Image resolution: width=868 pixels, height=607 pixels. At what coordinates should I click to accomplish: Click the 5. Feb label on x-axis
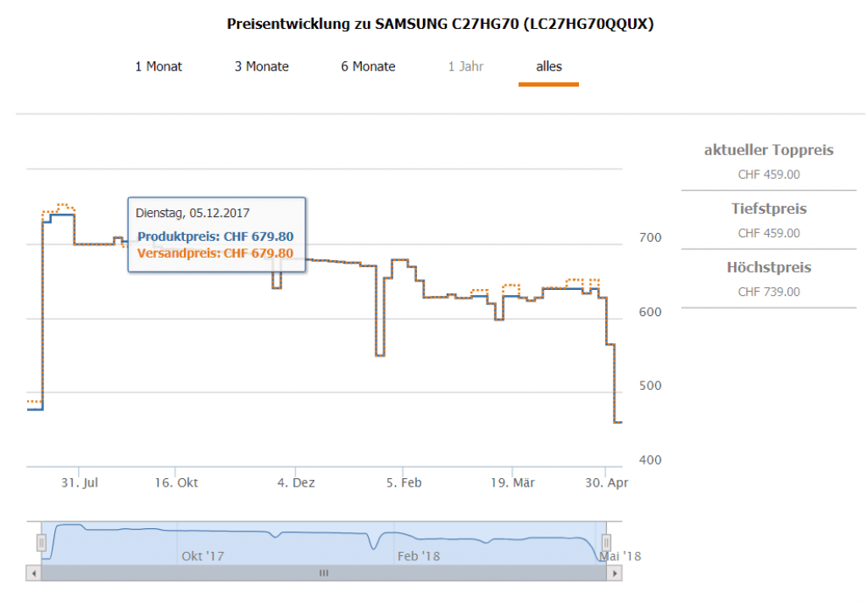403,482
